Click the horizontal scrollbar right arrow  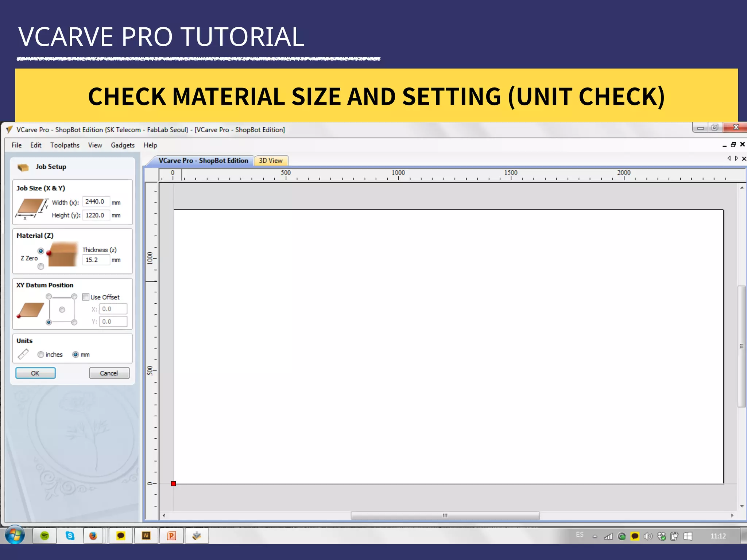pyautogui.click(x=732, y=516)
